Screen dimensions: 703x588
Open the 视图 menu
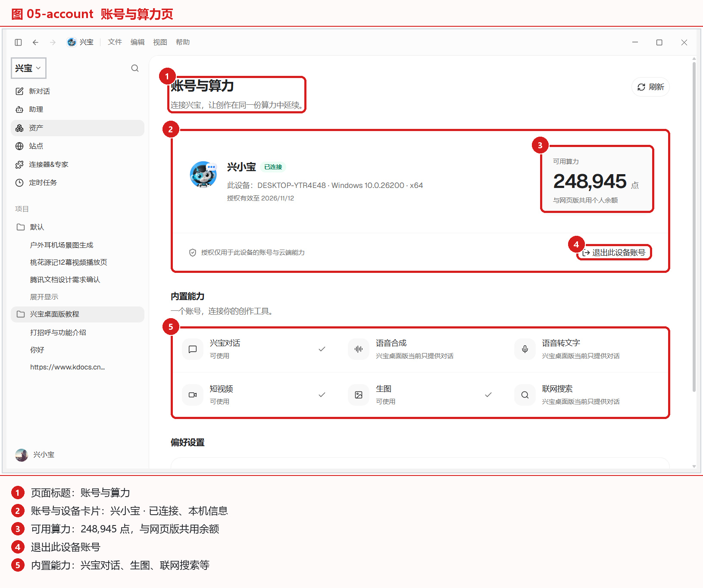(x=160, y=42)
